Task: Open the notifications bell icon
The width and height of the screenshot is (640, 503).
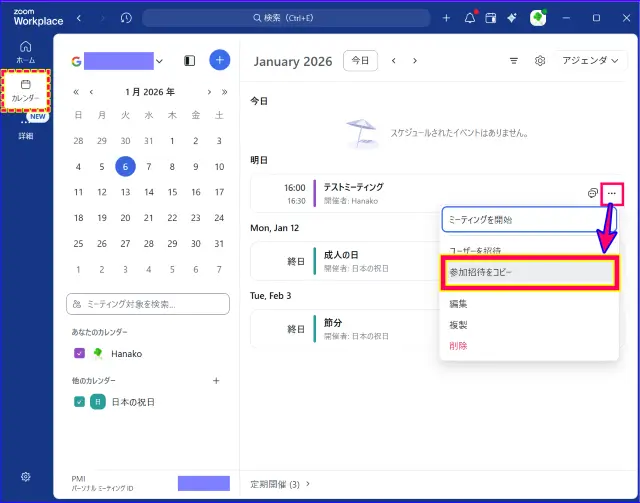Action: click(469, 18)
